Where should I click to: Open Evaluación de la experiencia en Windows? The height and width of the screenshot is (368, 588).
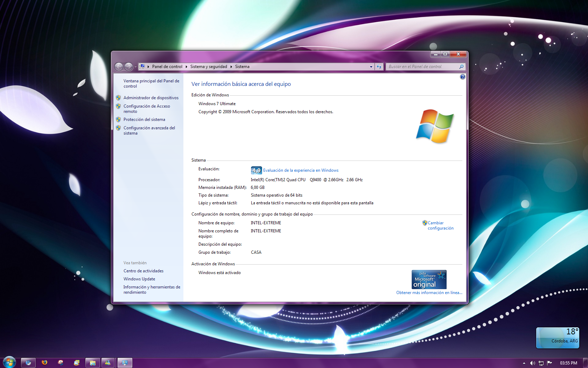(x=301, y=170)
